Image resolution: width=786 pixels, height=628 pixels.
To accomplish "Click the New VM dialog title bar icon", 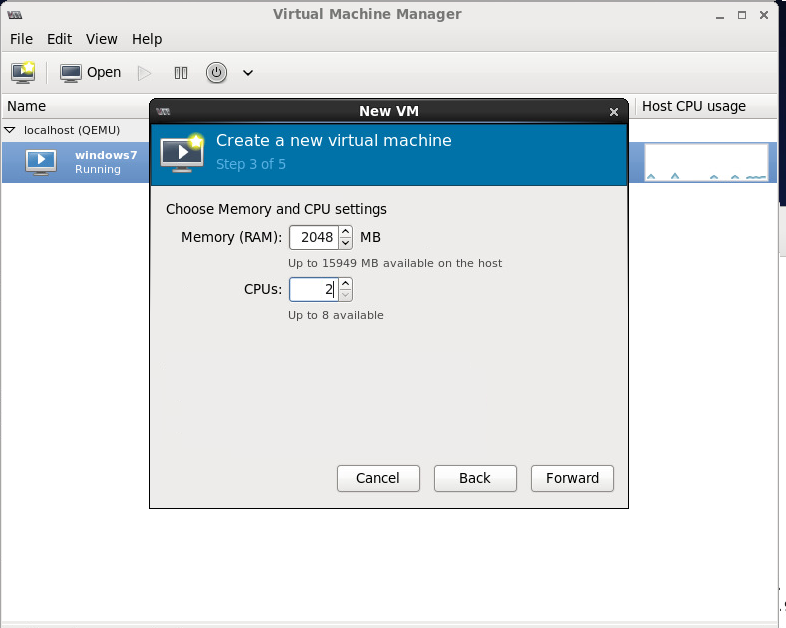I will pyautogui.click(x=163, y=111).
